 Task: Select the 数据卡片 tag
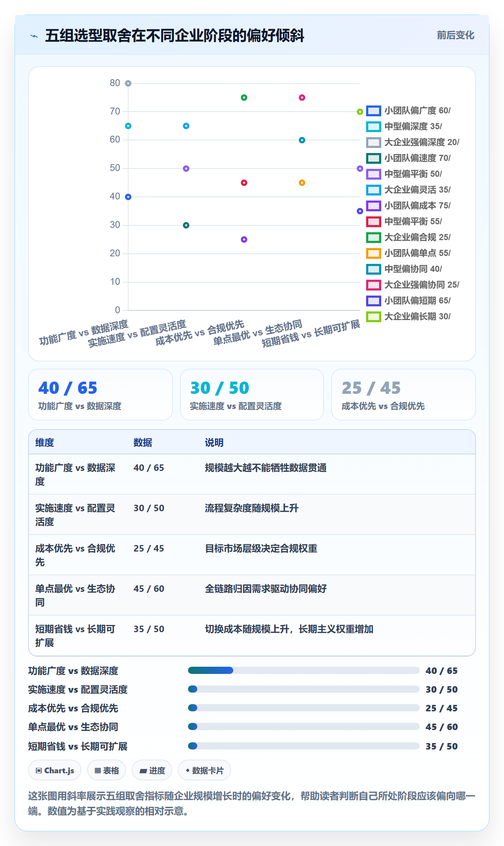click(x=204, y=770)
